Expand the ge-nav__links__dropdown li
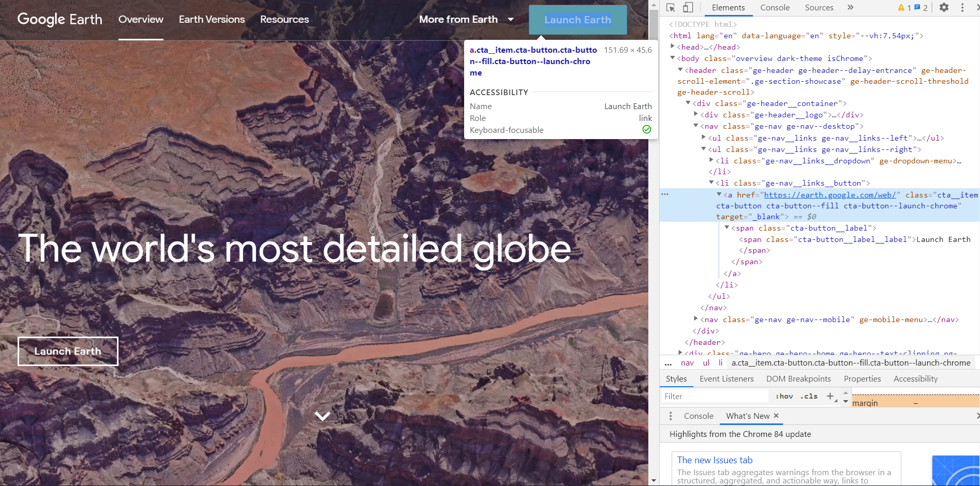Image resolution: width=980 pixels, height=486 pixels. tap(711, 160)
